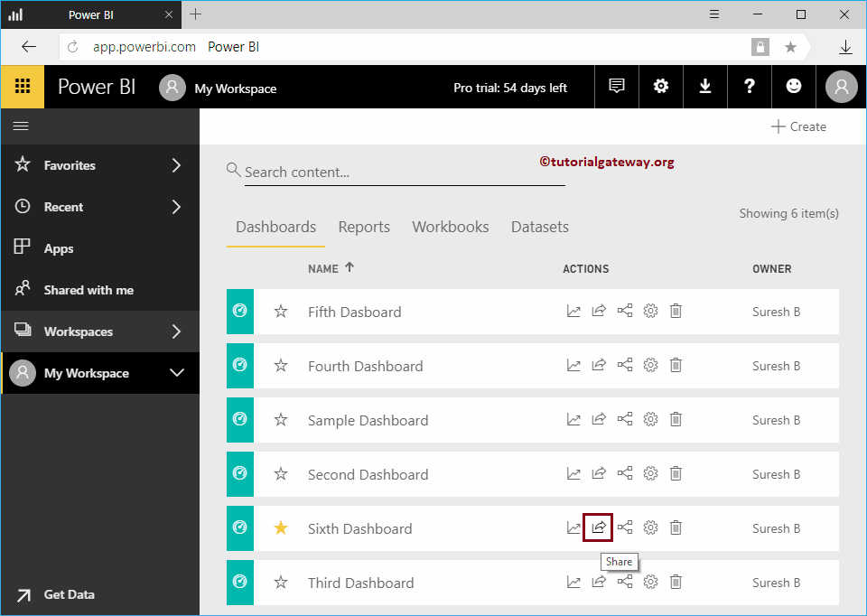Open Power BI help
867x616 pixels.
click(749, 86)
